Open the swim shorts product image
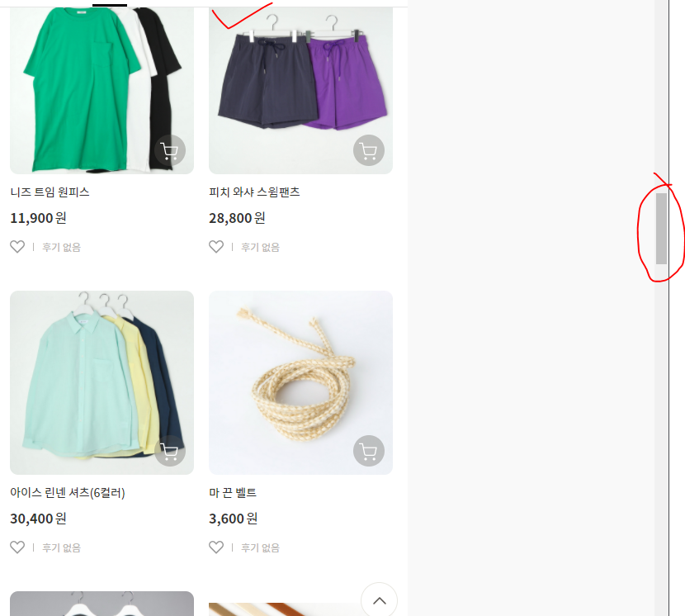 point(300,91)
